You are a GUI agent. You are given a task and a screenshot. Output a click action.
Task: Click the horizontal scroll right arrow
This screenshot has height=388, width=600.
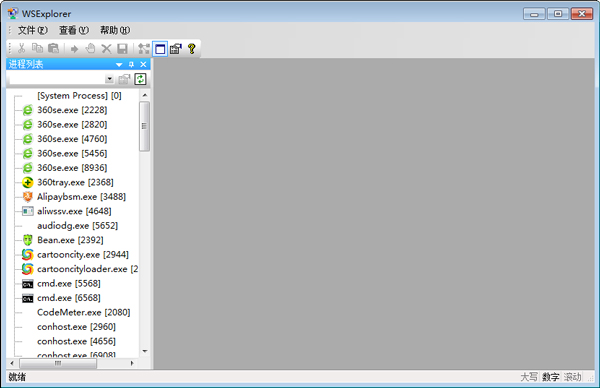point(132,363)
